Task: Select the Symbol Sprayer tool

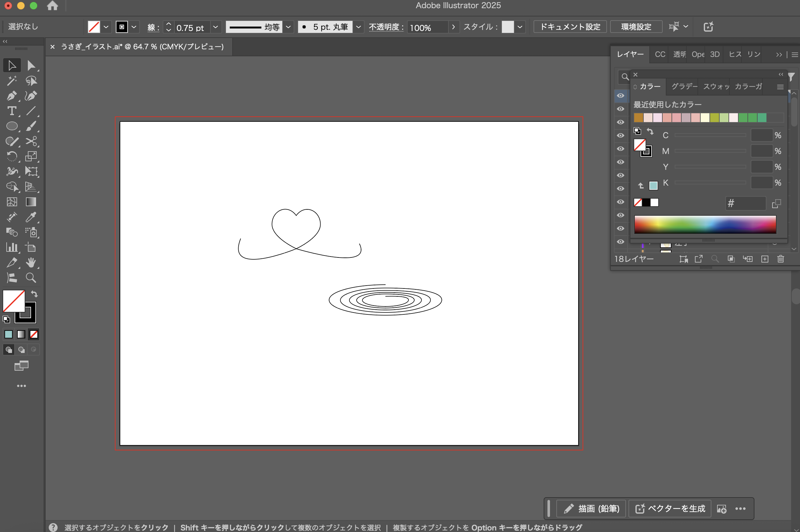Action: tap(31, 232)
